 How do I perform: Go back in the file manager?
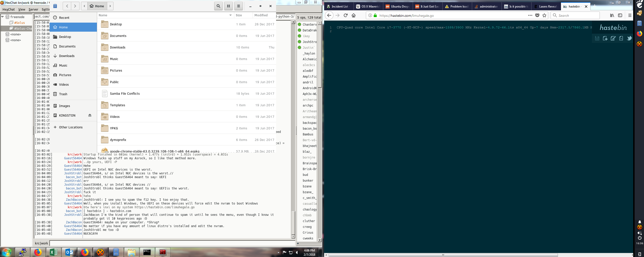[67, 6]
